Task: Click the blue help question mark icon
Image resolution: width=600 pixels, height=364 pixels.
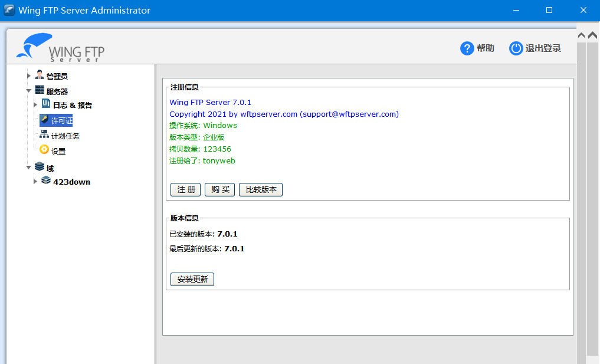Action: click(467, 48)
